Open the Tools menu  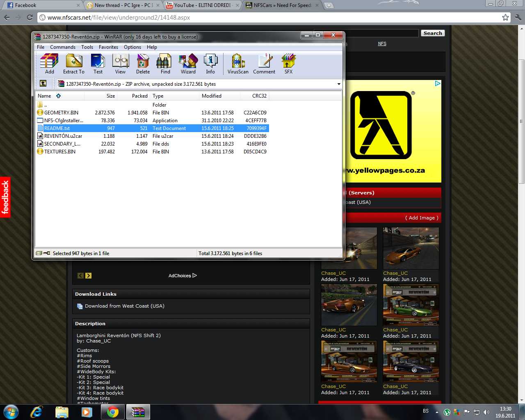87,47
